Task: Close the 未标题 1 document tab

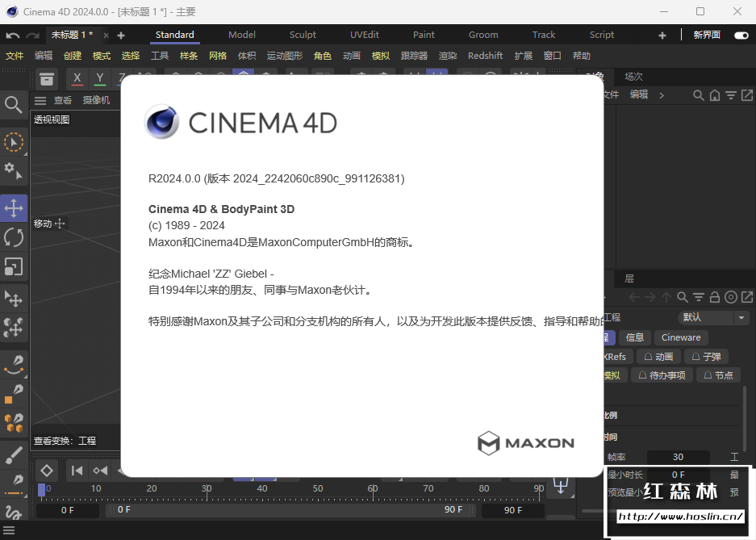Action: [x=106, y=36]
